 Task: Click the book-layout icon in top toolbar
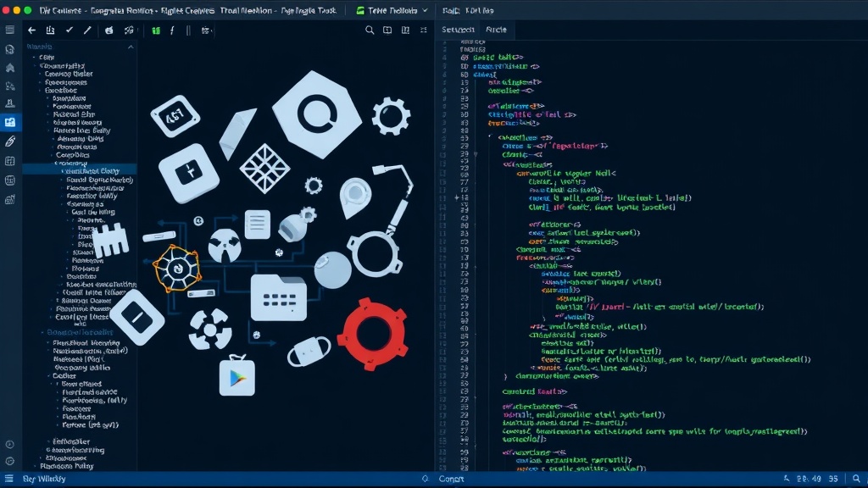(406, 30)
